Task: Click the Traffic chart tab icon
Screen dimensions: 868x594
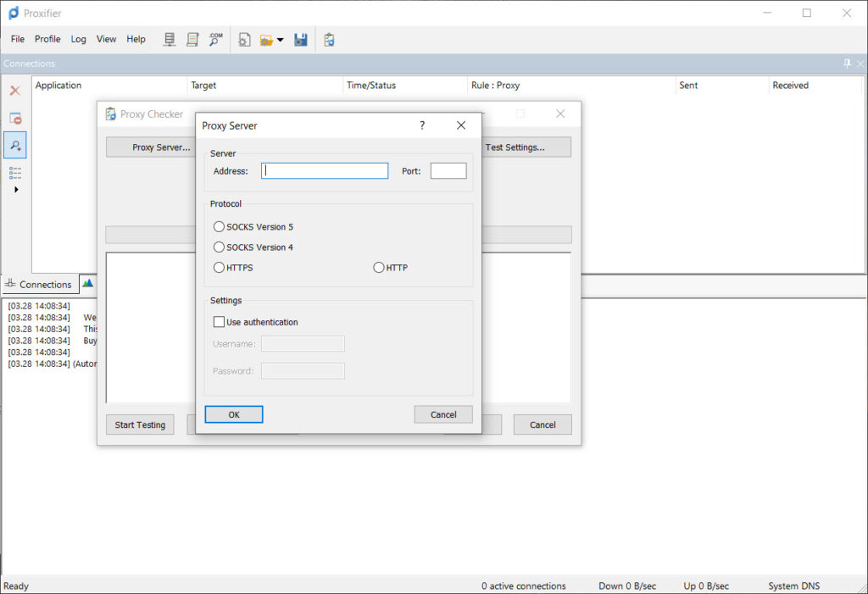Action: [x=88, y=283]
